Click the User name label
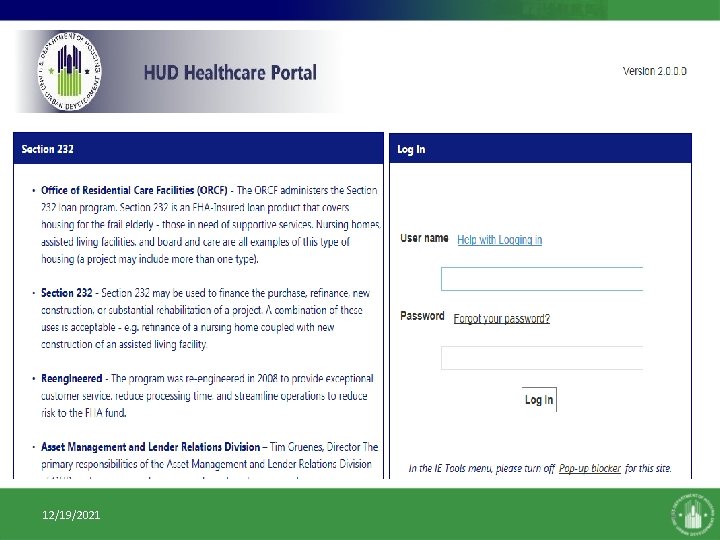 coord(424,238)
